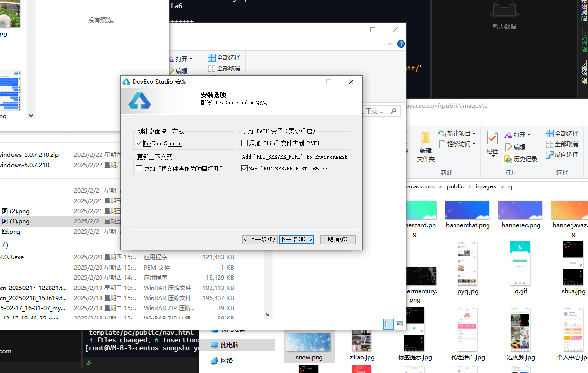The image size is (588, 373).
Task: Open the snow.png image thumbnail
Action: 309,342
